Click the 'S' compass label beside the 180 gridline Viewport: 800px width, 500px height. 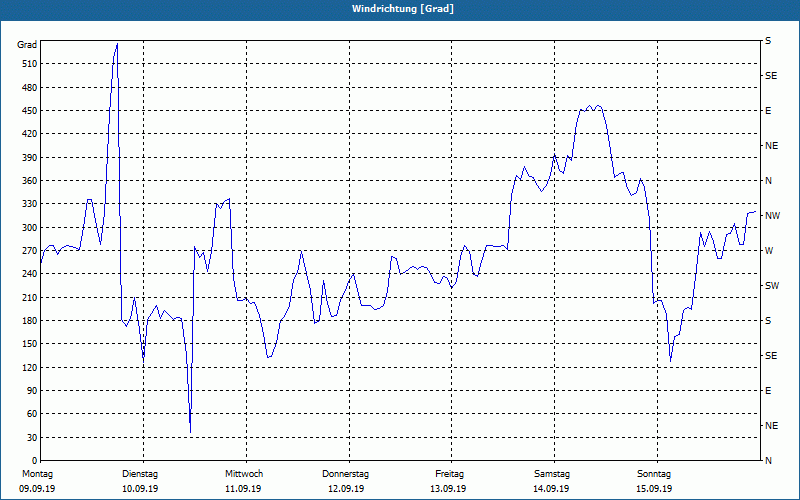(768, 321)
